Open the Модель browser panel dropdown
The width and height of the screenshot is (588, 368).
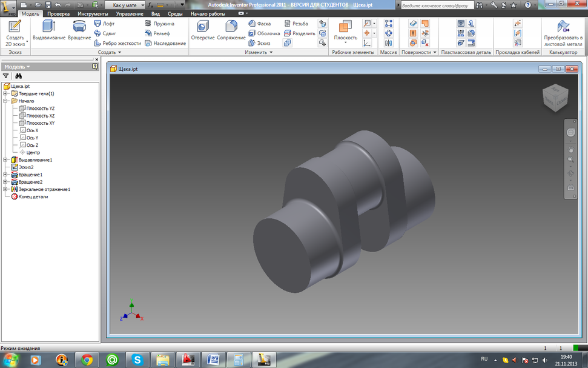17,67
